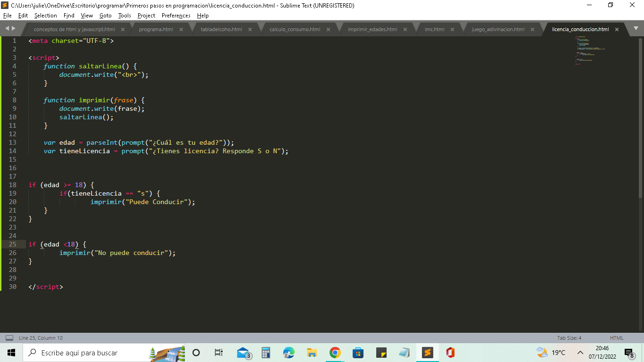Show hidden system tray icons
Viewport: 644px width, 362px height.
(580, 353)
